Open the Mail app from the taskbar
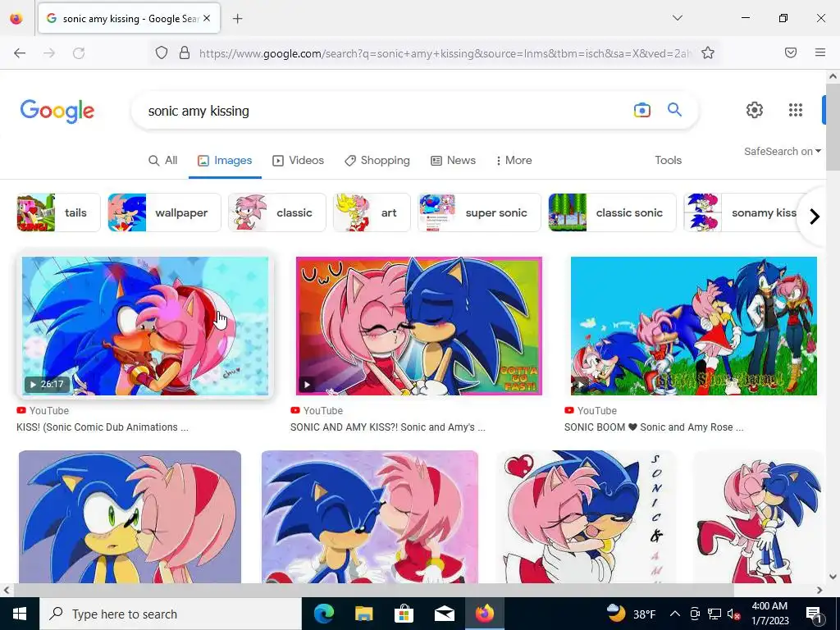 click(444, 614)
